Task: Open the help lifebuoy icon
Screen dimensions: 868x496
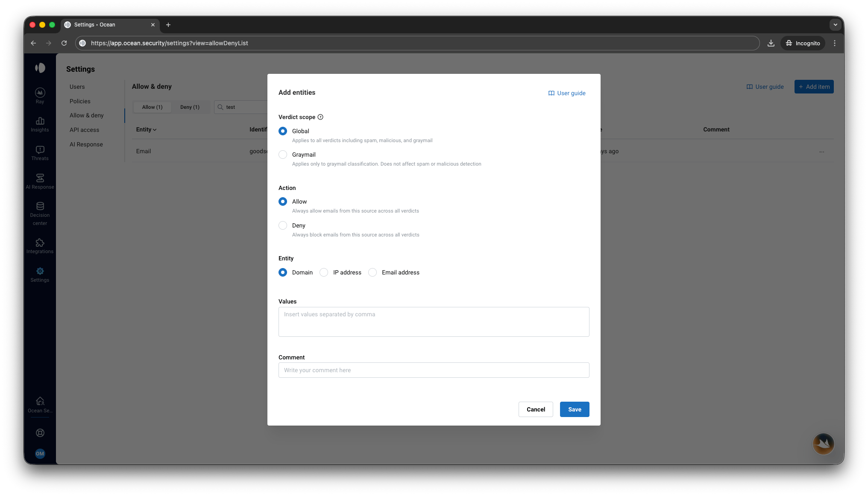Action: click(40, 433)
